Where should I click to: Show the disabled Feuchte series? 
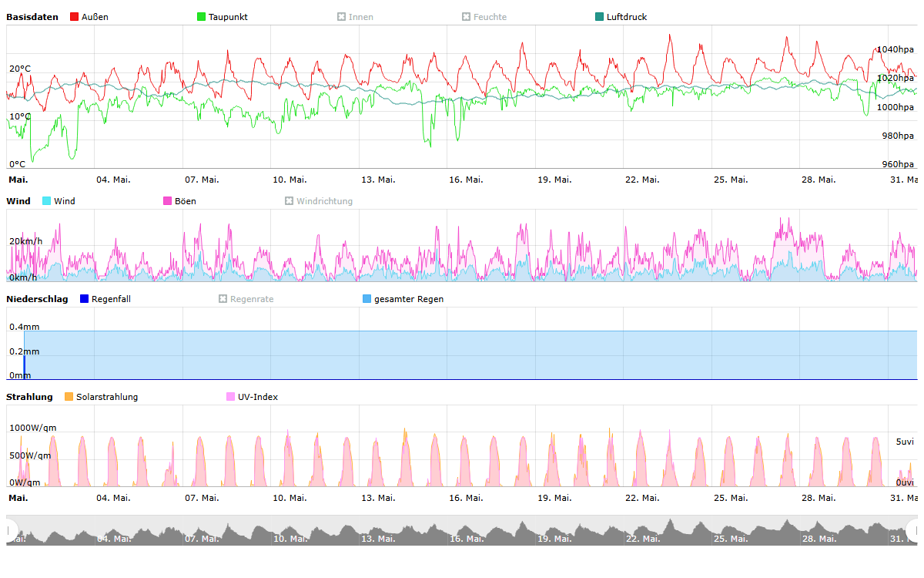[x=467, y=17]
